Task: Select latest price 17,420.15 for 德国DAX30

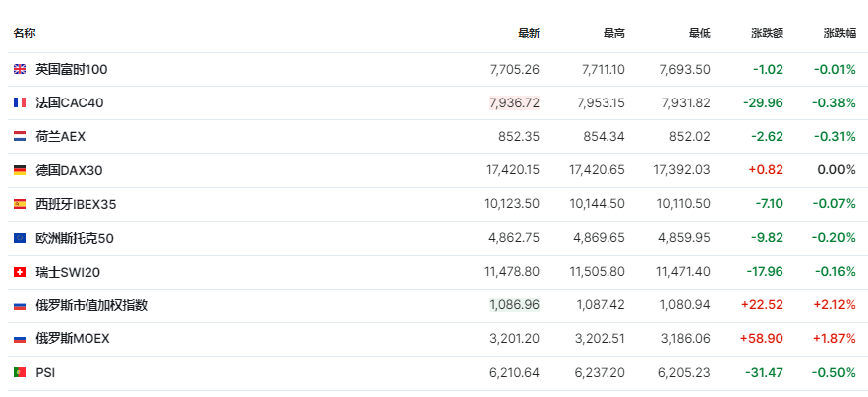Action: tap(513, 170)
